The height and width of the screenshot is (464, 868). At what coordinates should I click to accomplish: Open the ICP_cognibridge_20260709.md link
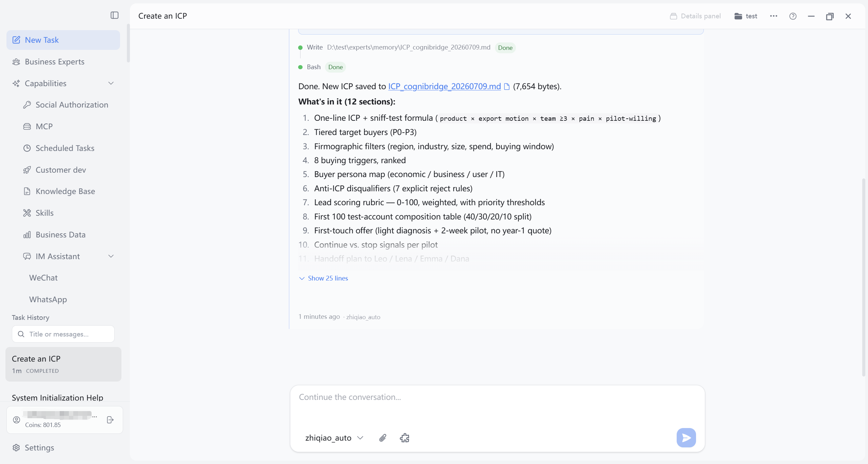[x=444, y=86]
